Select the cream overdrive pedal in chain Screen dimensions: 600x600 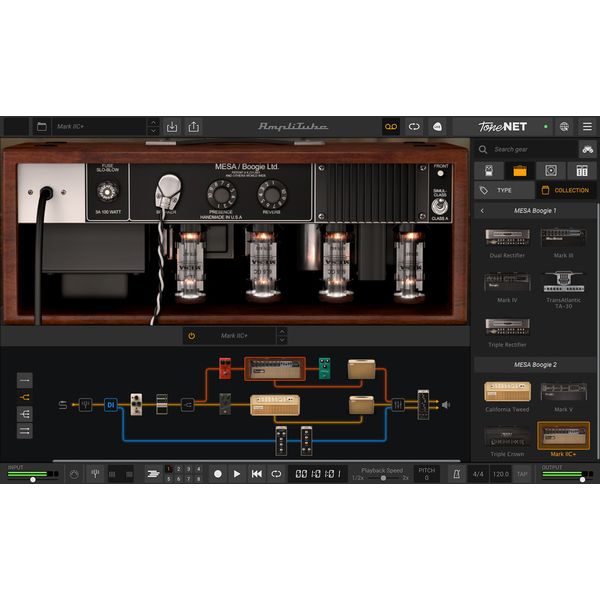136,404
